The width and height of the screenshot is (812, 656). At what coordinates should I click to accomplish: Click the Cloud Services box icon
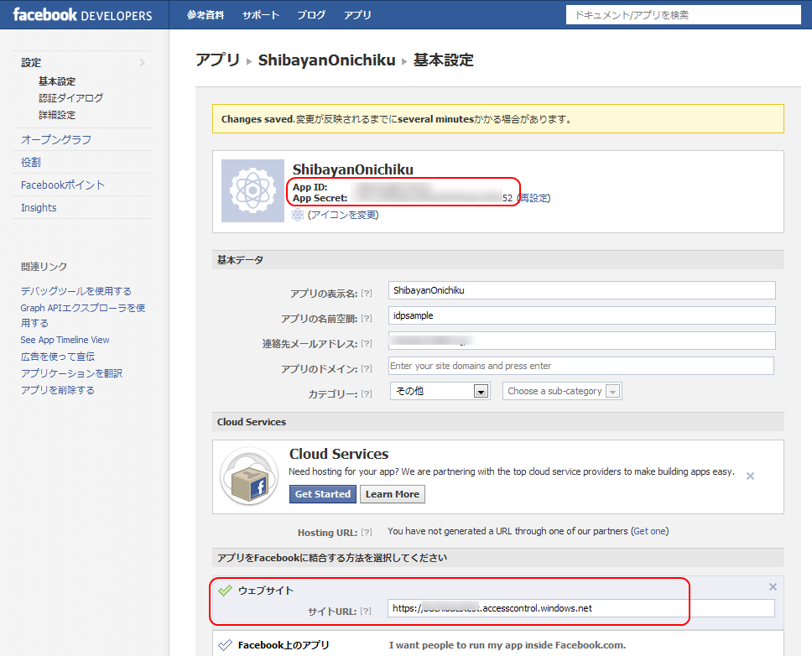[249, 476]
